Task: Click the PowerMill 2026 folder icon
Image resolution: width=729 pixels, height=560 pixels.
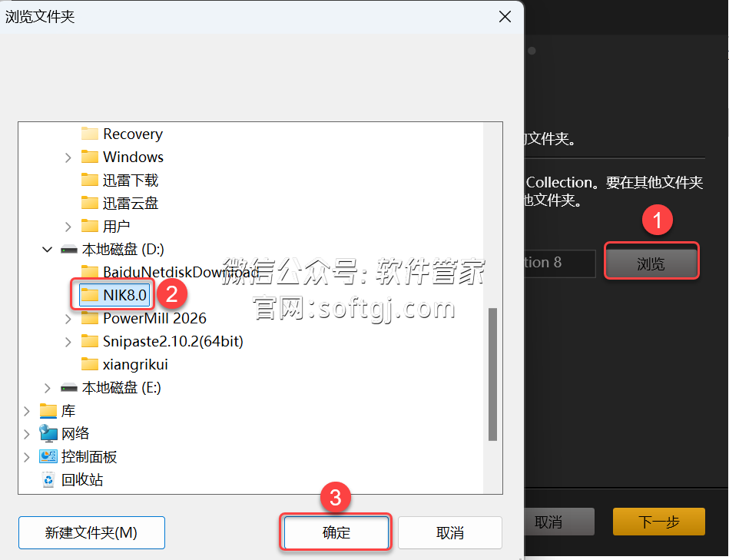Action: 89,318
